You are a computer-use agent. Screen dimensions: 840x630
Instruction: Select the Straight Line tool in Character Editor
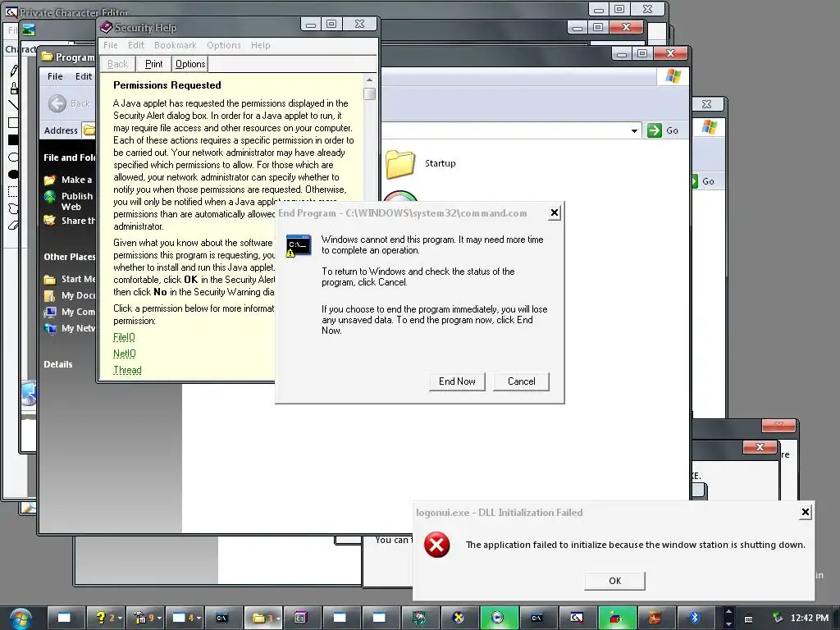[14, 105]
